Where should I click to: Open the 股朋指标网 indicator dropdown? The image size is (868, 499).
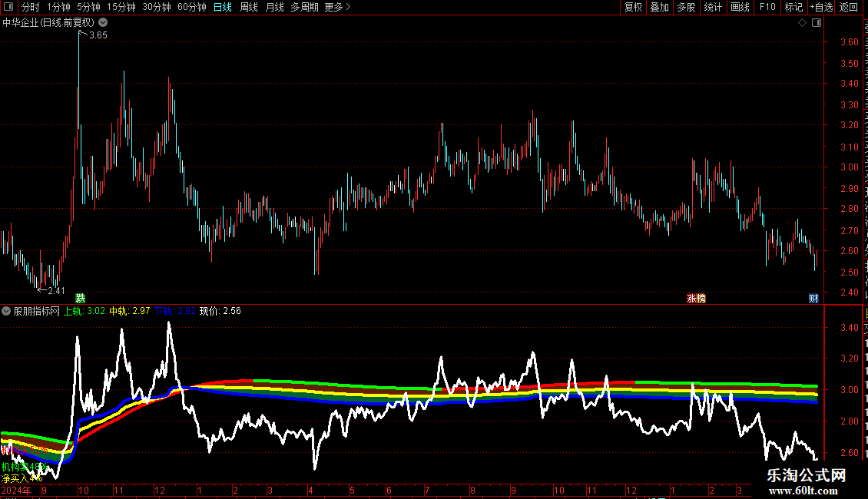point(6,311)
